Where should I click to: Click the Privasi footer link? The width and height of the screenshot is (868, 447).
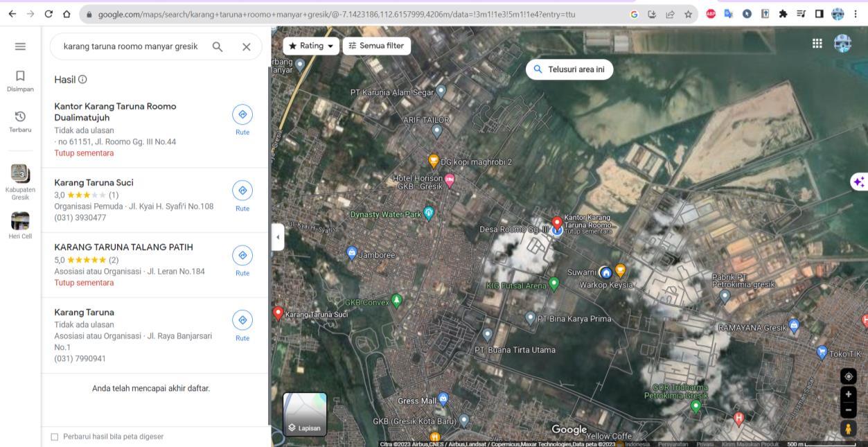(705, 444)
